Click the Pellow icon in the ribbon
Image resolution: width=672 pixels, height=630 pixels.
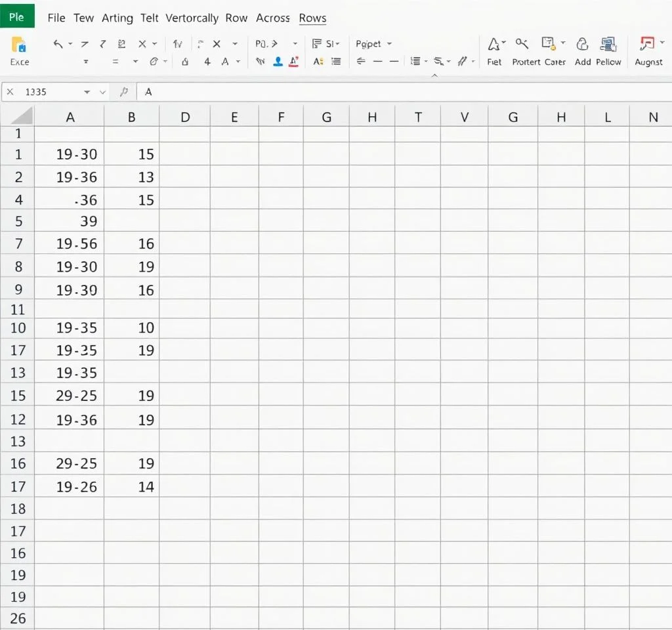point(608,44)
